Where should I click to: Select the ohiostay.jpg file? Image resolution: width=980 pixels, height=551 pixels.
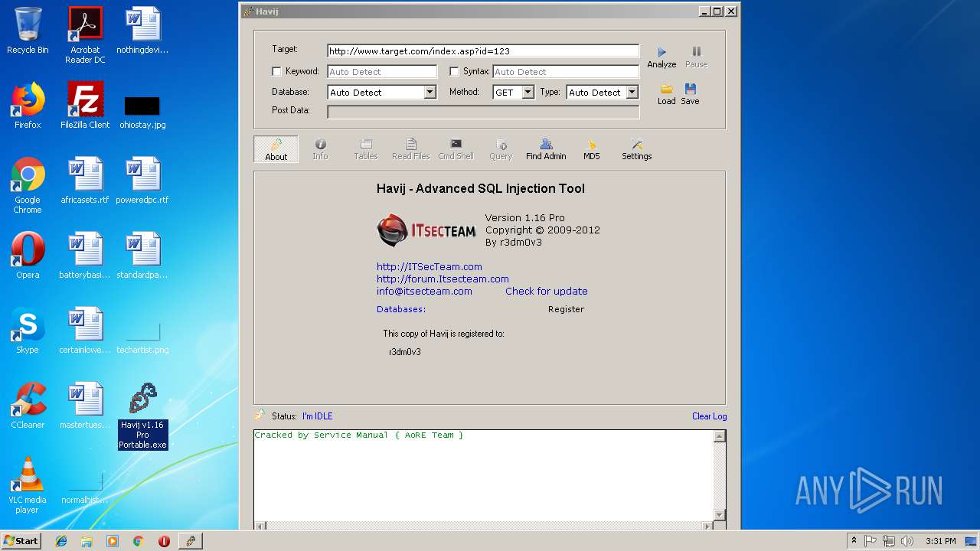142,112
